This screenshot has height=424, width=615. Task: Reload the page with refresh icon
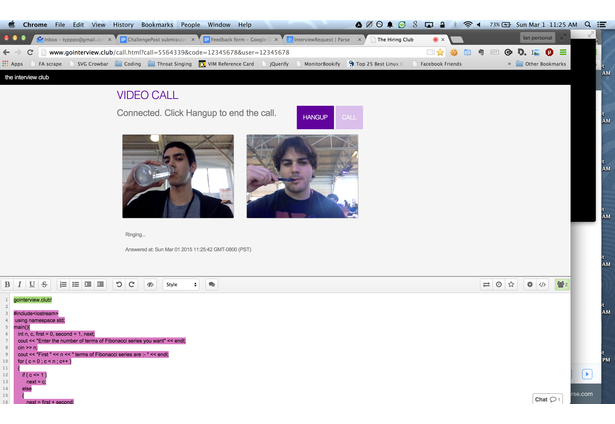(x=30, y=52)
